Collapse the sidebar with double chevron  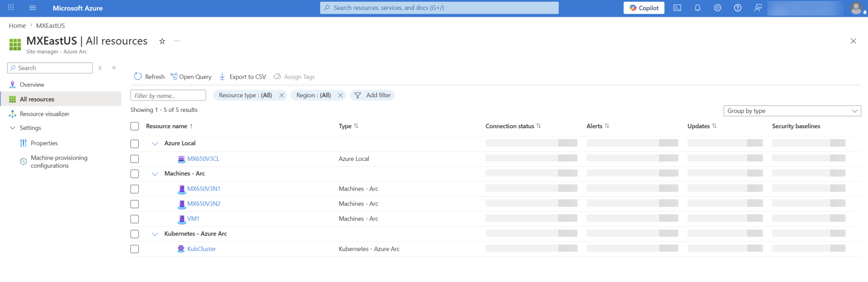114,68
